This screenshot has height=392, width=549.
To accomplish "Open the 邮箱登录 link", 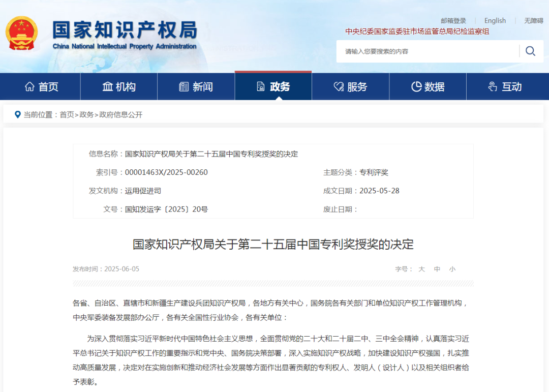I will [453, 21].
